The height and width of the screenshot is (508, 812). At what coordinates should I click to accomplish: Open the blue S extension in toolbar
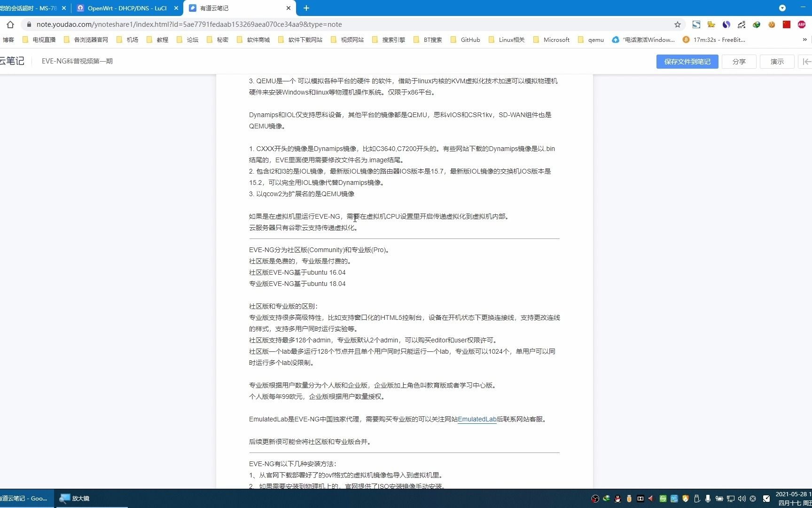(696, 24)
